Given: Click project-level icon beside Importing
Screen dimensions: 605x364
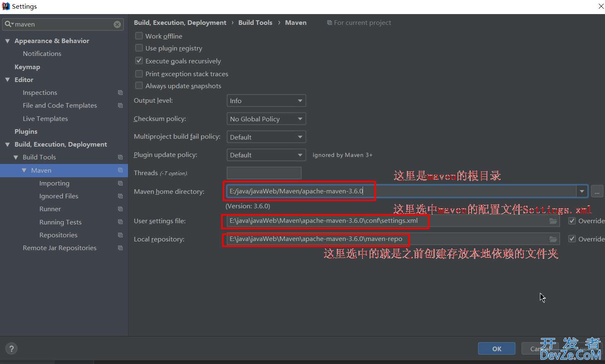Looking at the screenshot, I should tap(120, 183).
